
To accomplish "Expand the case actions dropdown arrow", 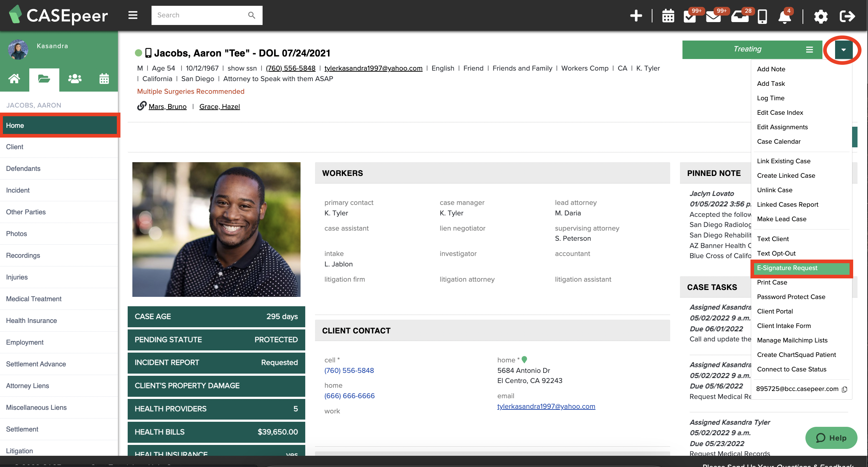I will point(843,50).
